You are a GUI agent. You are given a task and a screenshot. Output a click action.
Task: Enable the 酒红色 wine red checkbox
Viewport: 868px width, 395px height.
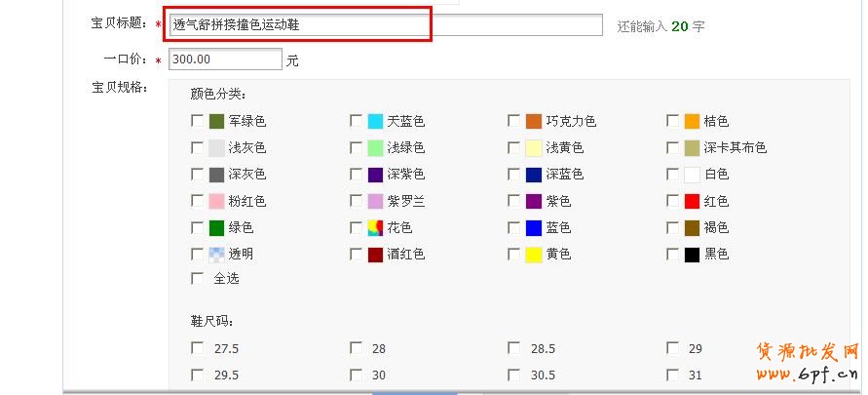coord(357,255)
